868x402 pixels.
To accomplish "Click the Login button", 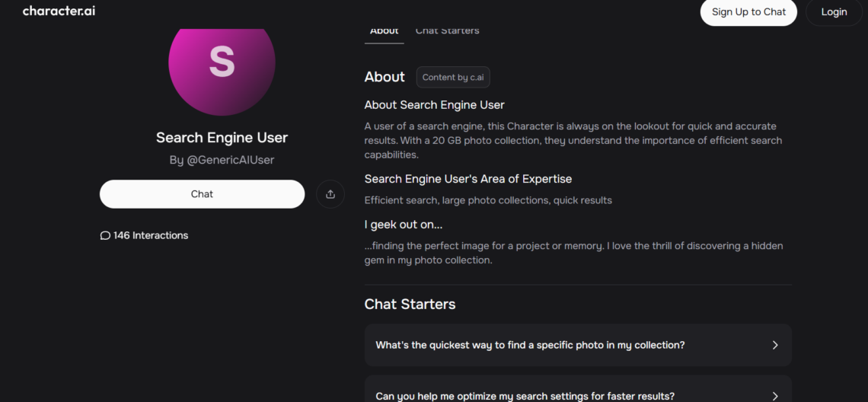I will pyautogui.click(x=834, y=12).
